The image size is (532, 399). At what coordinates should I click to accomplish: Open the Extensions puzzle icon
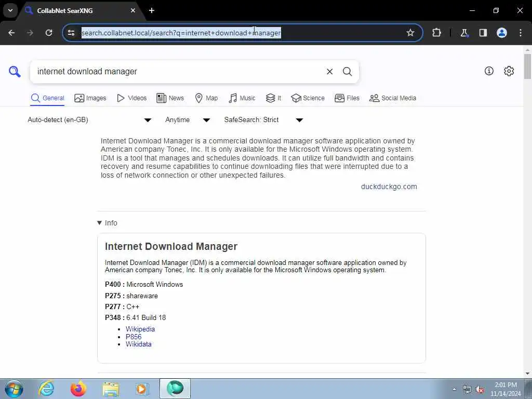[x=436, y=33]
